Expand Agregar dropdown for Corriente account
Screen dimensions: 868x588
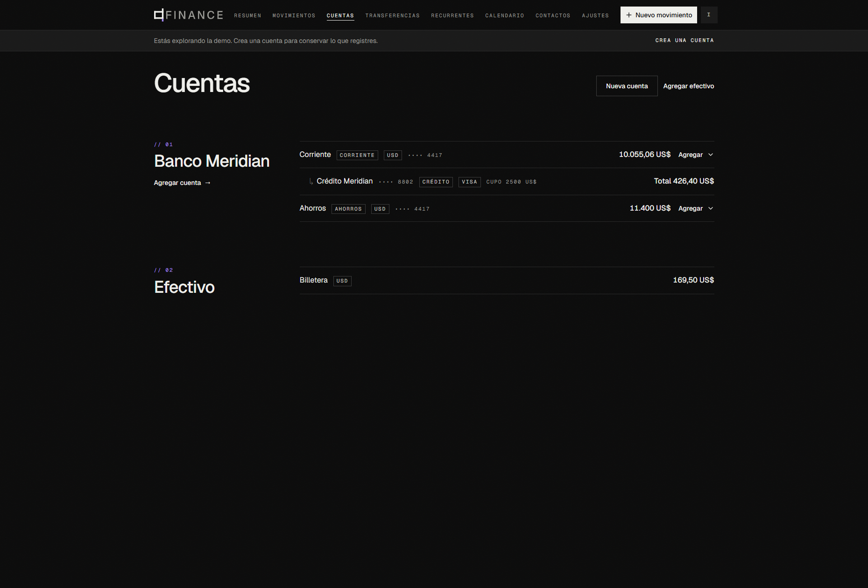click(696, 155)
